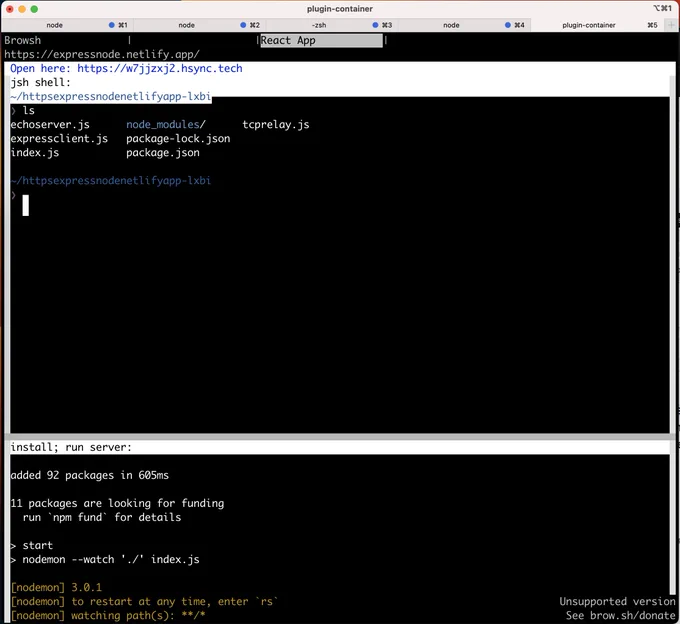
Task: Maximize the window with green button
Action: pyautogui.click(x=34, y=9)
